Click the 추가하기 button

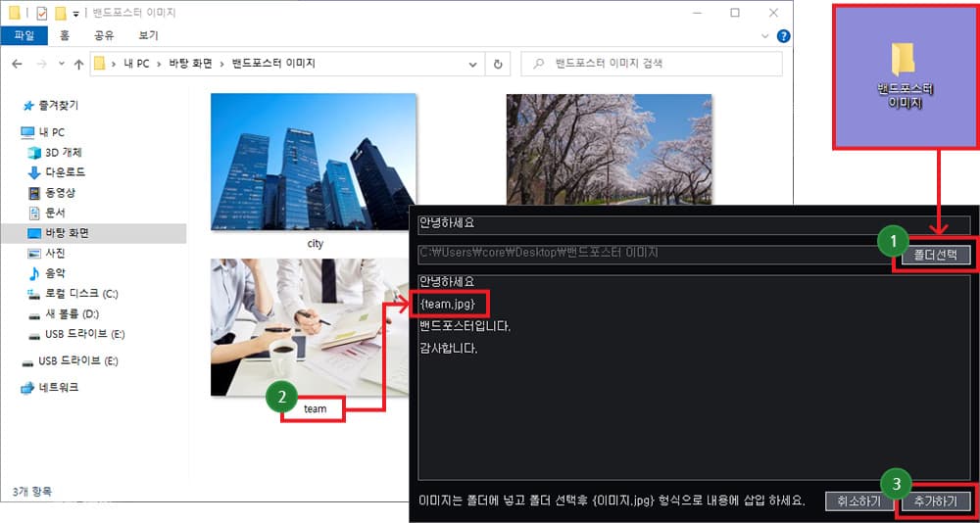coord(936,501)
